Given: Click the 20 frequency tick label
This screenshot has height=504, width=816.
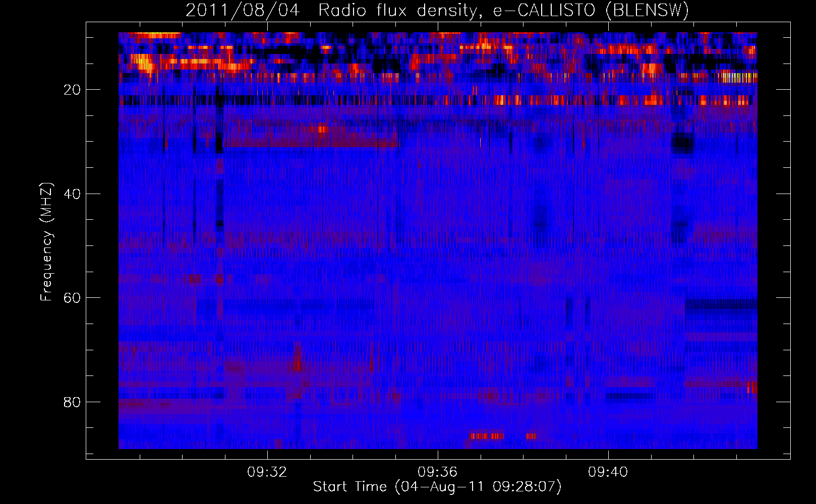Looking at the screenshot, I should click(73, 90).
